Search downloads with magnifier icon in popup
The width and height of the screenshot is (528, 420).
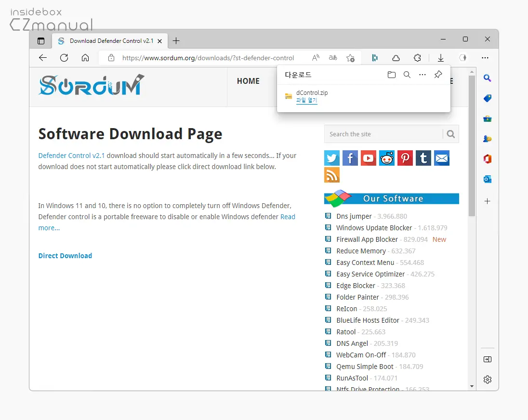[x=407, y=75]
